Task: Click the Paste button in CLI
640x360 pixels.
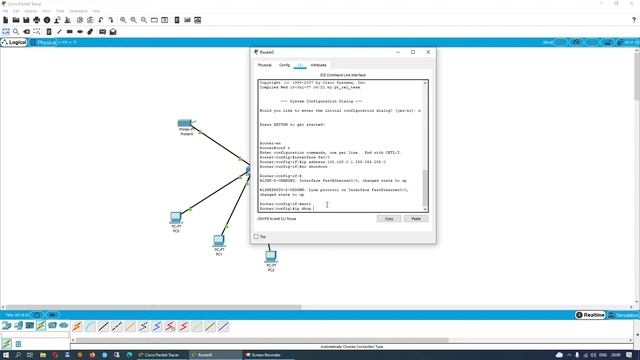Action: 416,219
